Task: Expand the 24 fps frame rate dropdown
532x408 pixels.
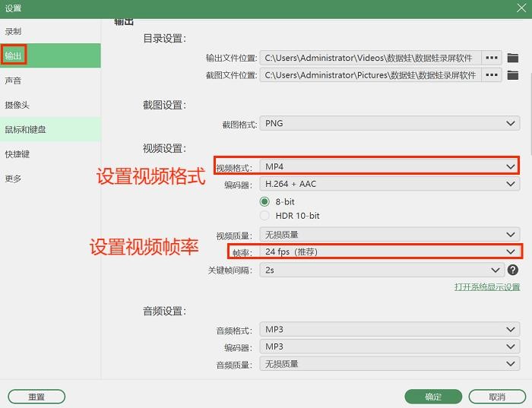Action: [x=388, y=251]
